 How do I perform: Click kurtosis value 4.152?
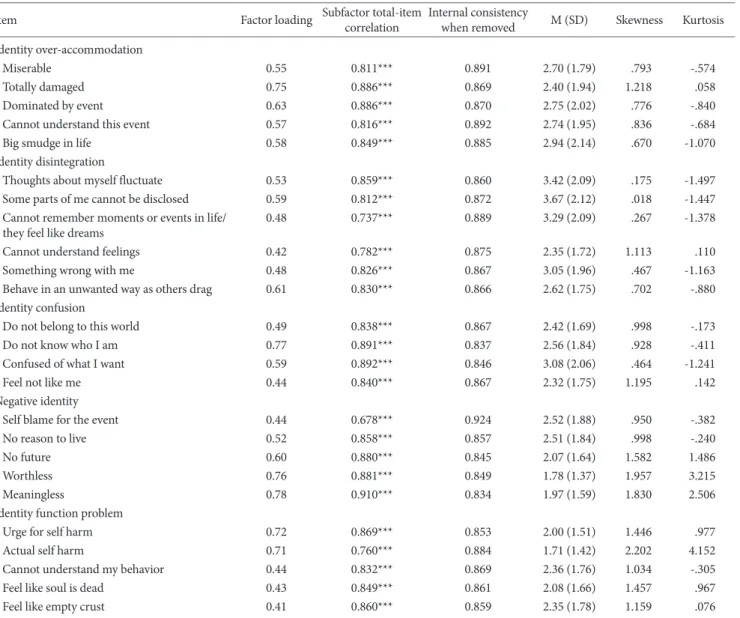702,550
